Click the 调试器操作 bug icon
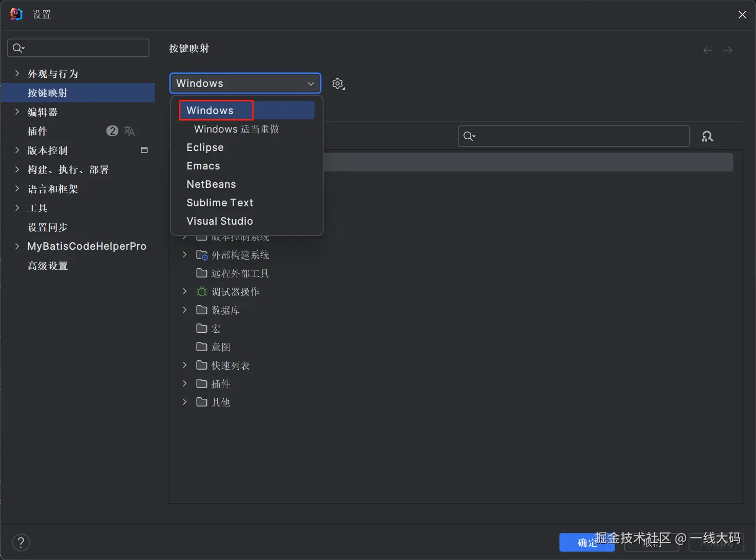Image resolution: width=756 pixels, height=560 pixels. point(202,292)
